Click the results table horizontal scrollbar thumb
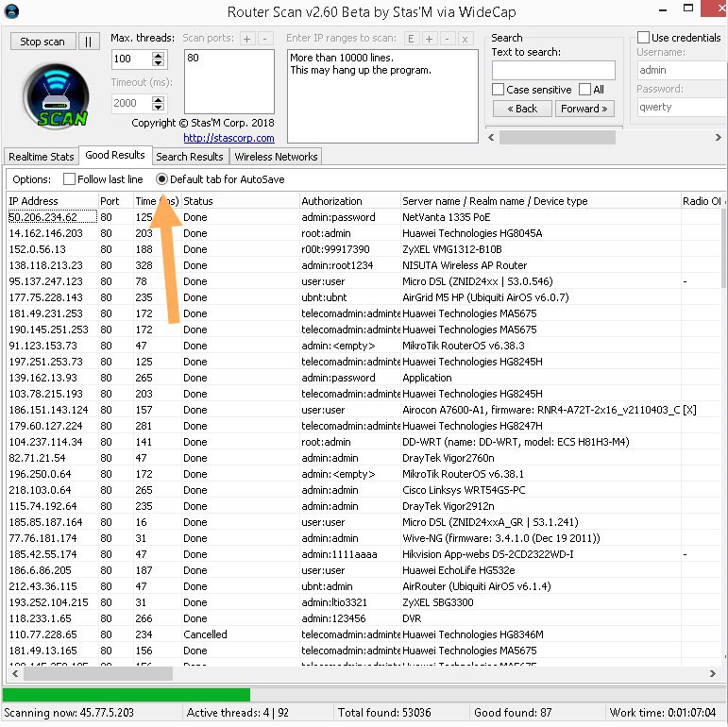 pyautogui.click(x=98, y=673)
